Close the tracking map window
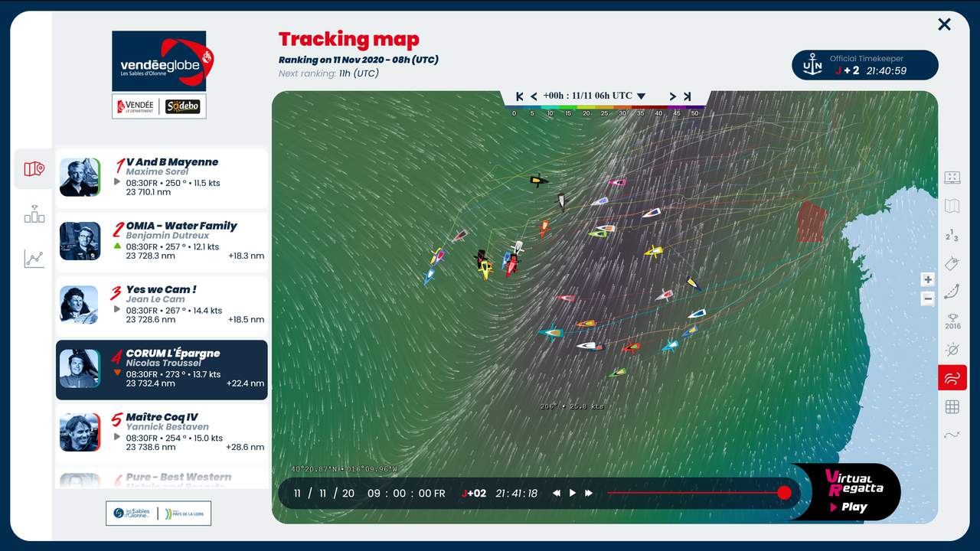Image resolution: width=980 pixels, height=551 pixels. (x=944, y=24)
